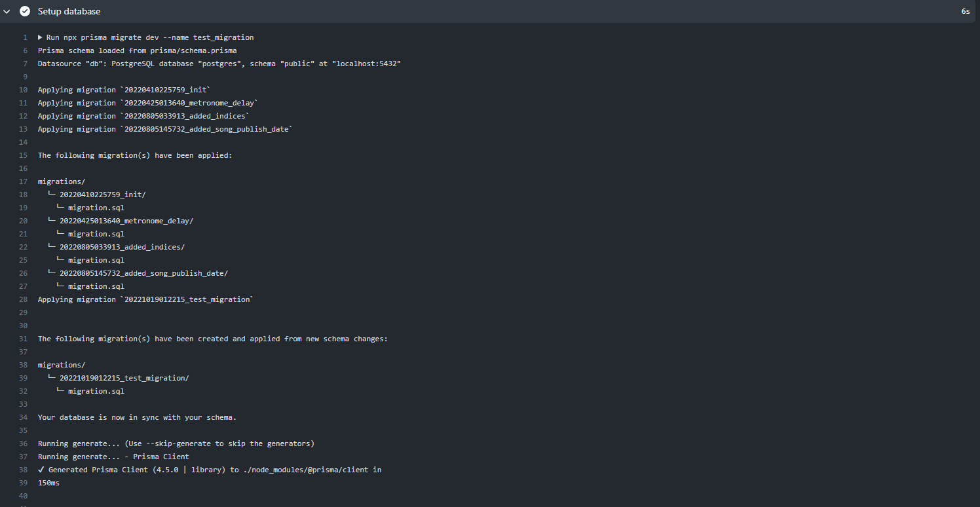Collapse the Setup database step chevron
This screenshot has width=980, height=507.
pos(7,11)
